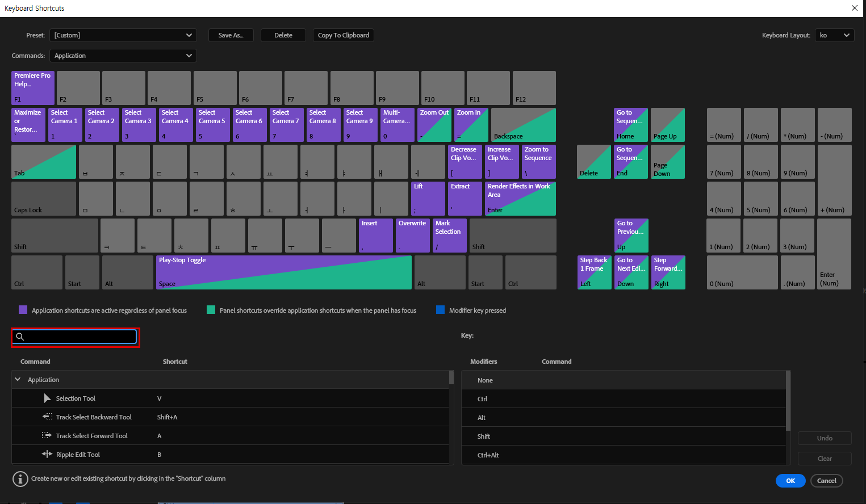Screen dimensions: 866x504
Task: Select the Maximize or Restore key
Action: (28, 125)
